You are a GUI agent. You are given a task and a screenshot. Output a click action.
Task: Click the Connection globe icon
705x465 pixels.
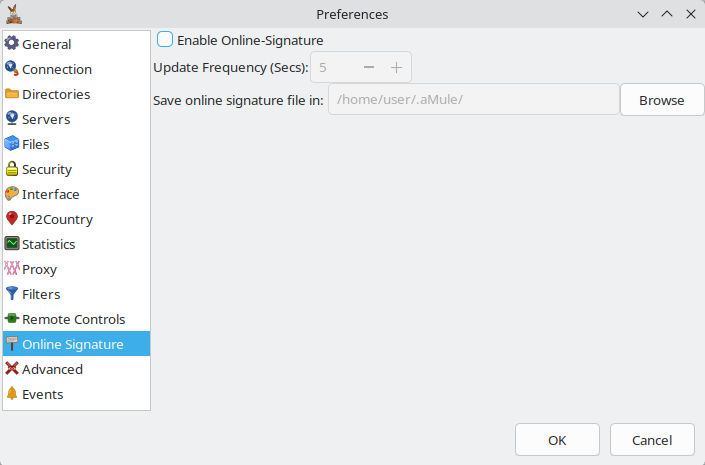12,68
